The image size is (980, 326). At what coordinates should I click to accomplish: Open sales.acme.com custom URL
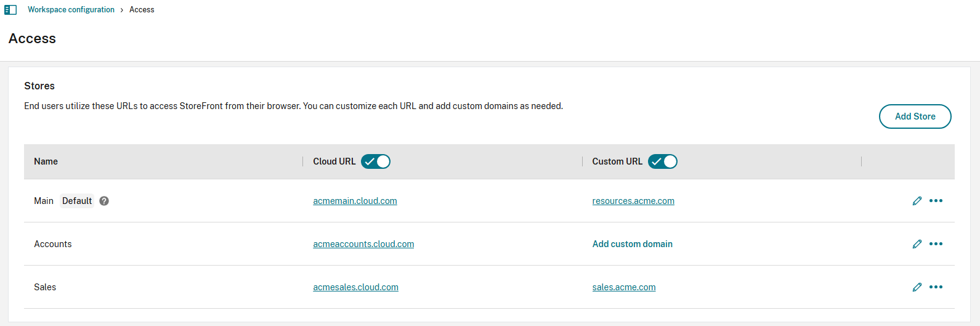(x=624, y=287)
